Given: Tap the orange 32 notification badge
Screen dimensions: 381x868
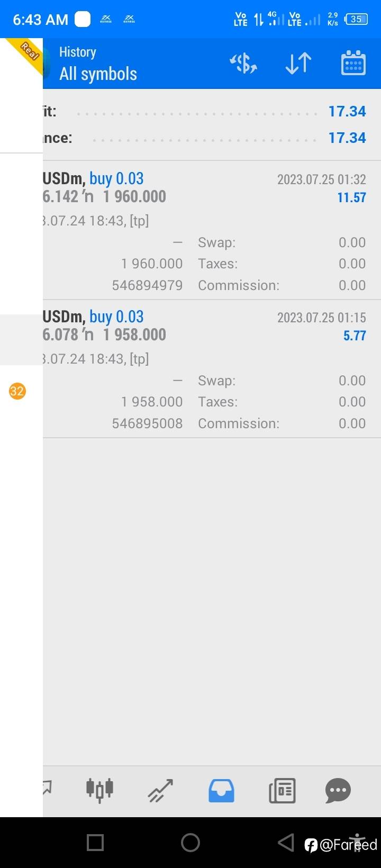Looking at the screenshot, I should [x=17, y=391].
